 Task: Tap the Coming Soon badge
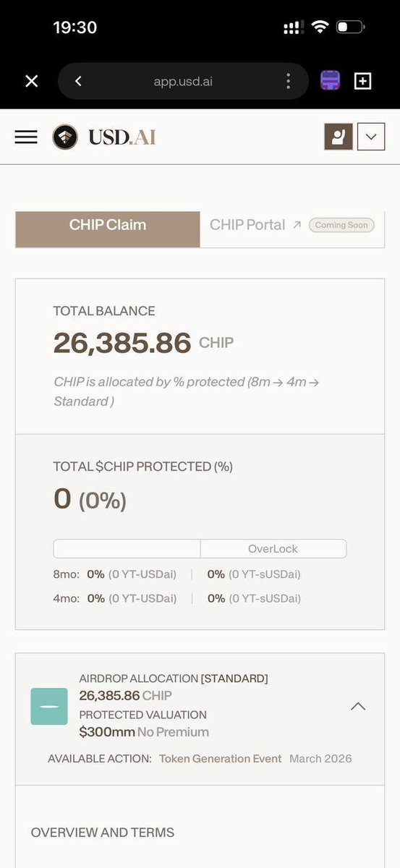(x=341, y=225)
